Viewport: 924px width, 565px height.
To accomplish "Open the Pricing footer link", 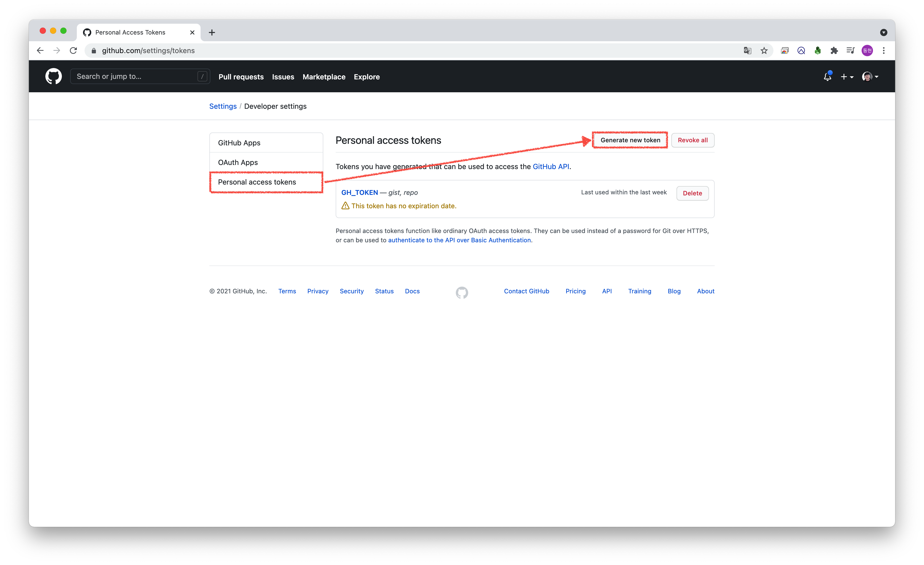I will [576, 291].
